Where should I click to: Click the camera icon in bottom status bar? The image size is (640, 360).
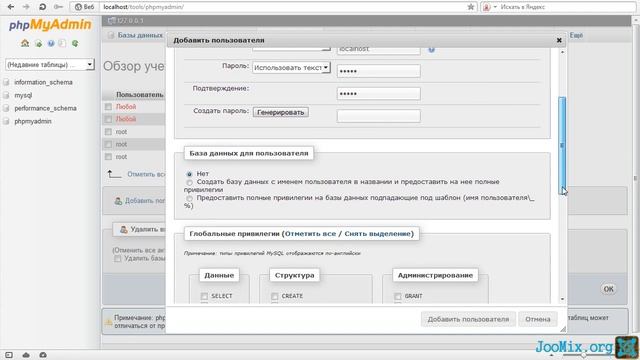(x=43, y=355)
